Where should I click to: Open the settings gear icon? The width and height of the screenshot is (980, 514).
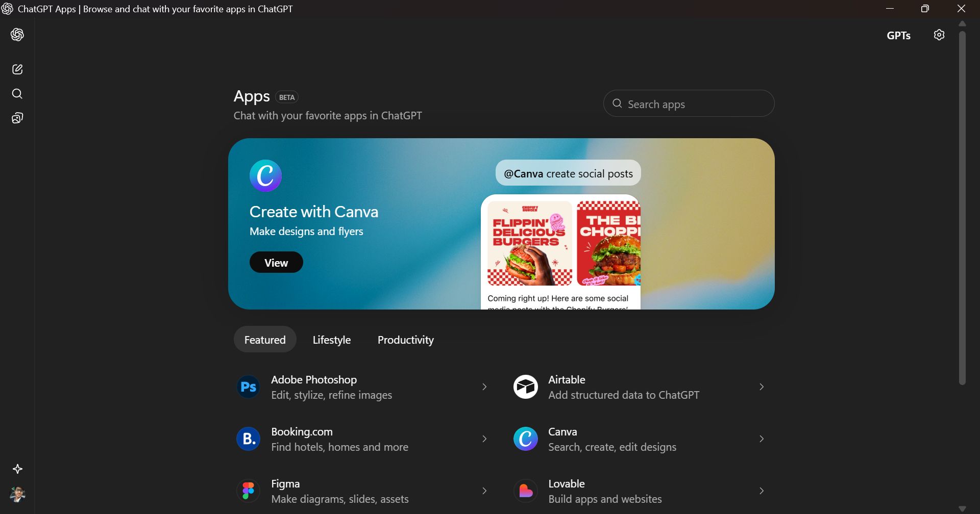pos(939,35)
